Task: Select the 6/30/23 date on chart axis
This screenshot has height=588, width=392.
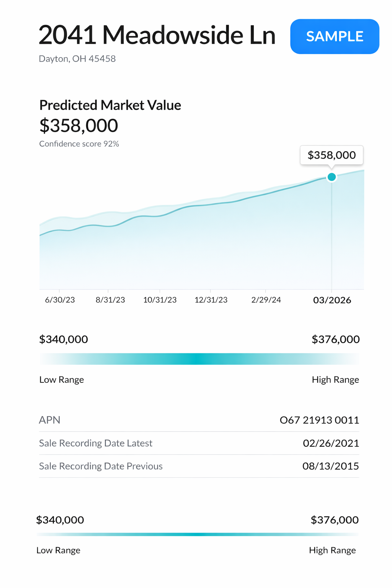Action: pos(60,300)
